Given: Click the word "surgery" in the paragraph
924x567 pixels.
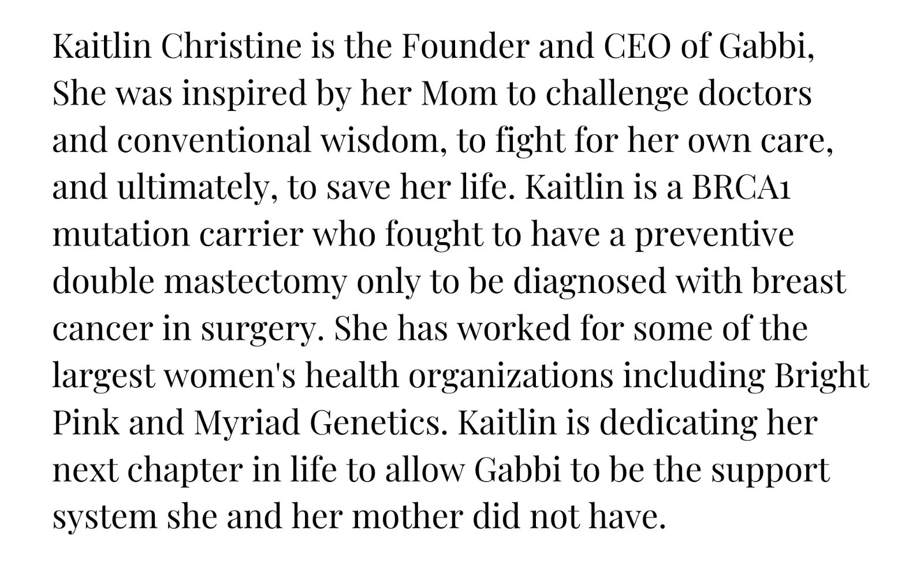Looking at the screenshot, I should 258,330.
